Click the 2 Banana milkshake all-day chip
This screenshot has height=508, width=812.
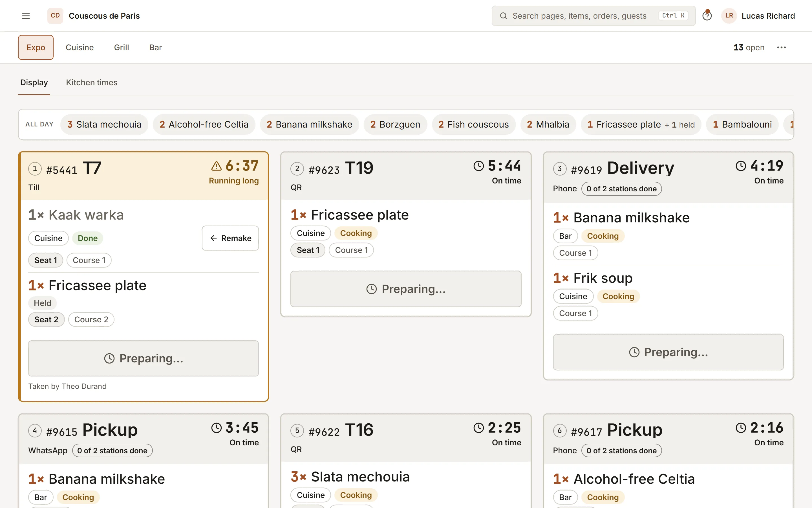click(x=309, y=125)
